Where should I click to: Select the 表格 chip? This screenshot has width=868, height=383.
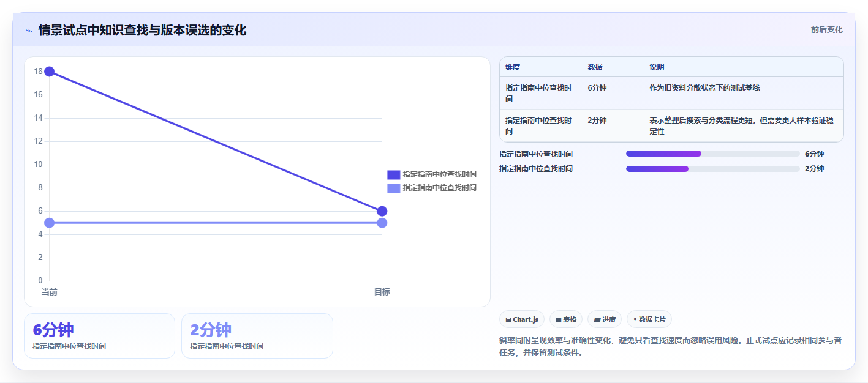(566, 319)
